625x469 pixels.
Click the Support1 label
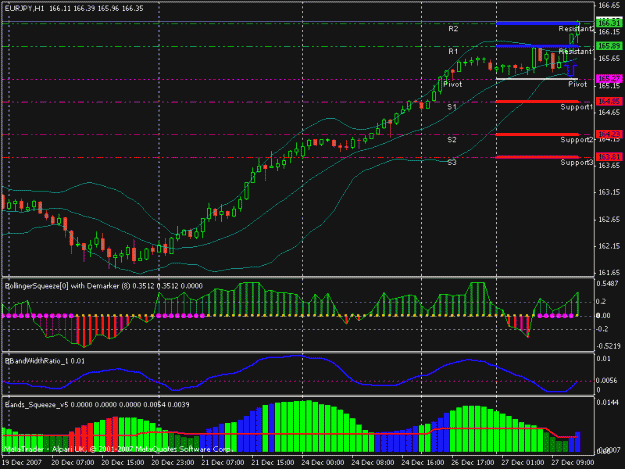click(576, 107)
